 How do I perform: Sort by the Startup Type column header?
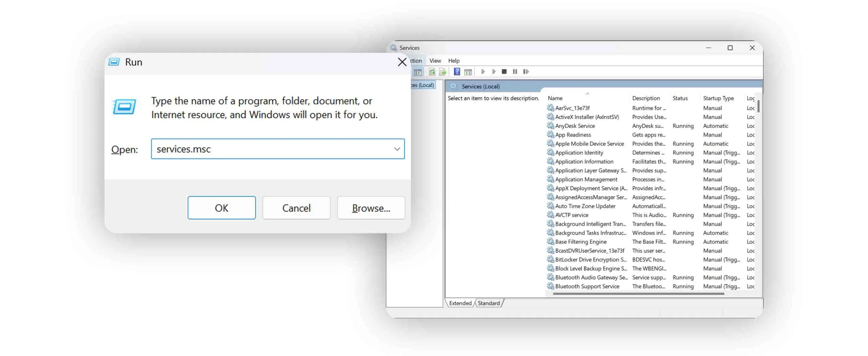pos(718,98)
